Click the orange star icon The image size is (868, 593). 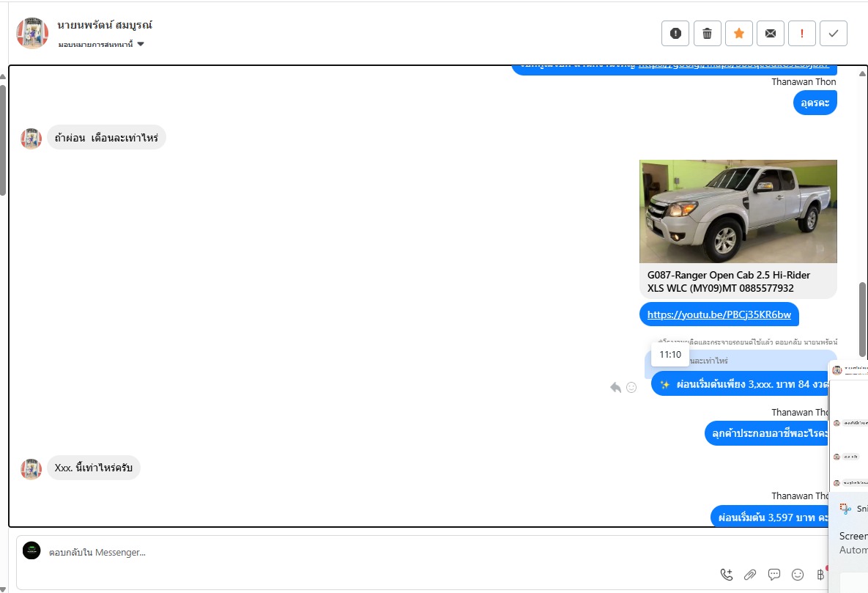[x=738, y=33]
